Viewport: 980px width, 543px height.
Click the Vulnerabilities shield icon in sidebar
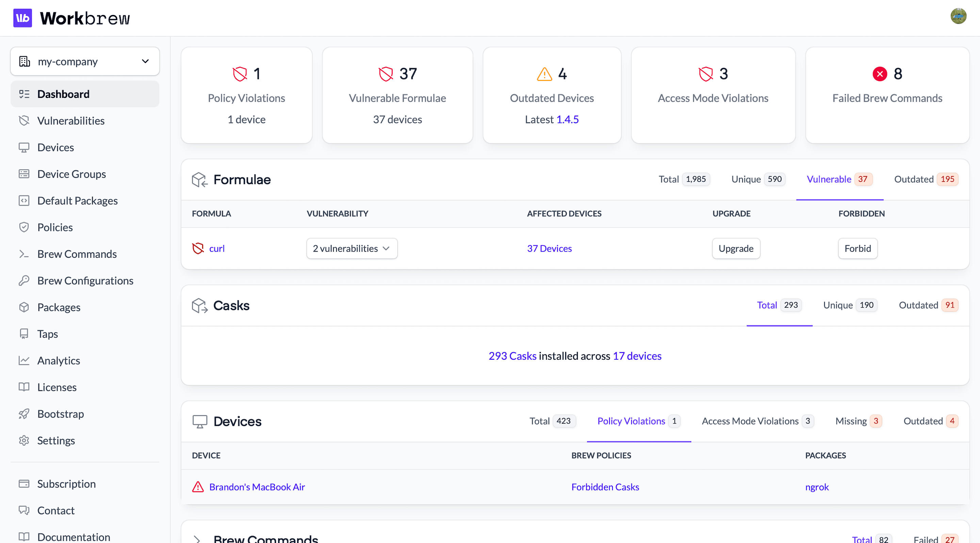pos(24,121)
